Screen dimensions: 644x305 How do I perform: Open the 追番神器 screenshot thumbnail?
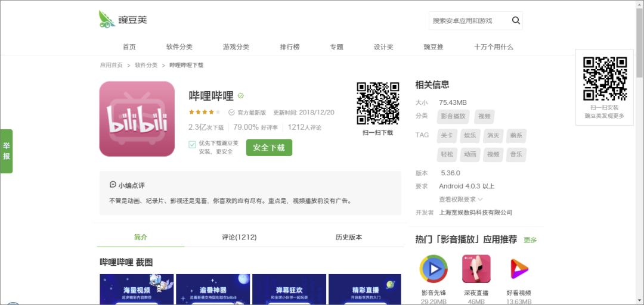pos(213,290)
